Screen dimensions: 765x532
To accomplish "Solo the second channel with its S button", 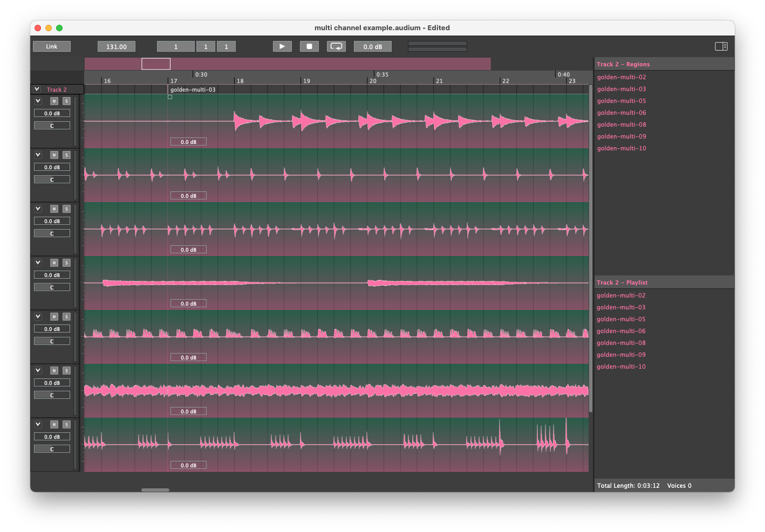I will pos(66,155).
